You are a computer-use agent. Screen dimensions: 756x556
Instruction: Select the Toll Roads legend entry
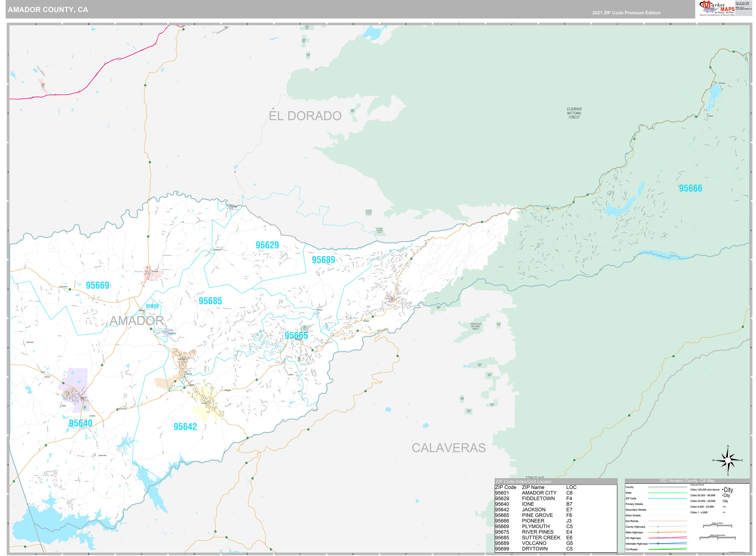pos(632,550)
